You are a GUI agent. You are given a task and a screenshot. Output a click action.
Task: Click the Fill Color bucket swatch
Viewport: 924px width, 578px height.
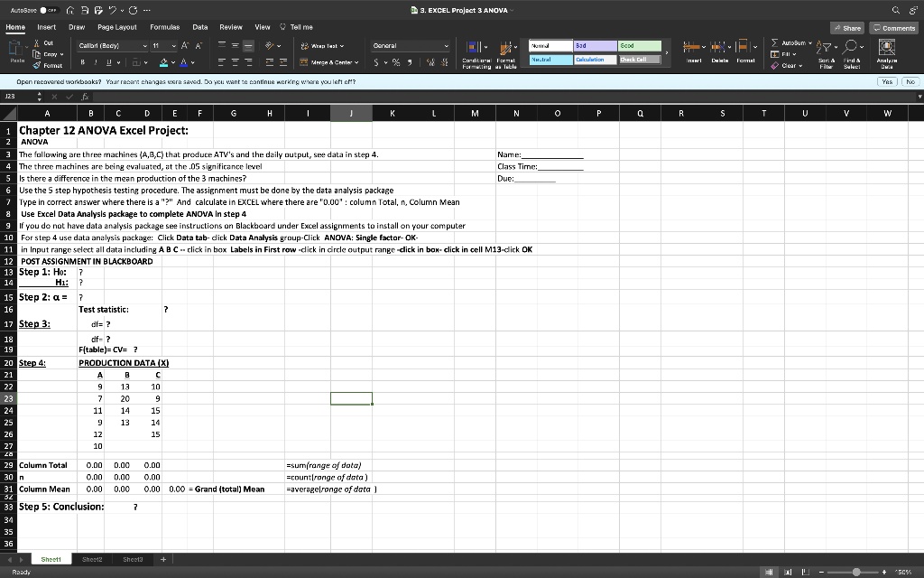coord(164,62)
